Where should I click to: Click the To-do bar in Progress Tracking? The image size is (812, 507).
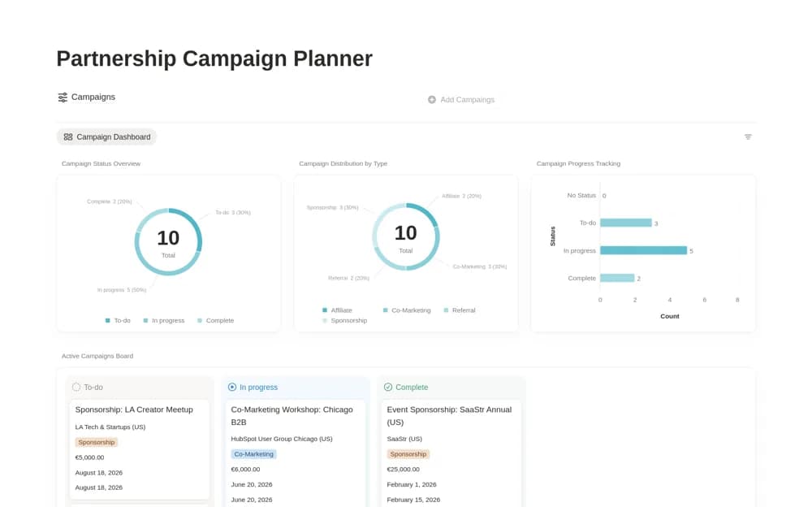[625, 223]
